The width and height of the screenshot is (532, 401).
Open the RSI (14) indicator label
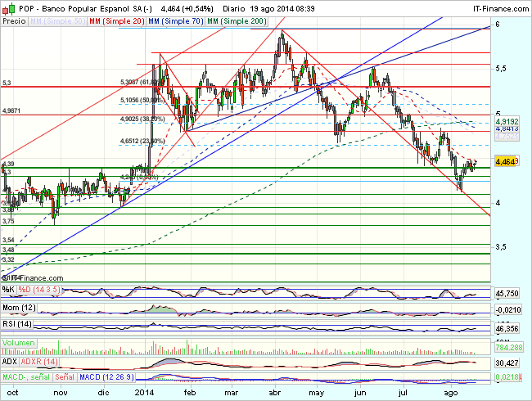[17, 324]
